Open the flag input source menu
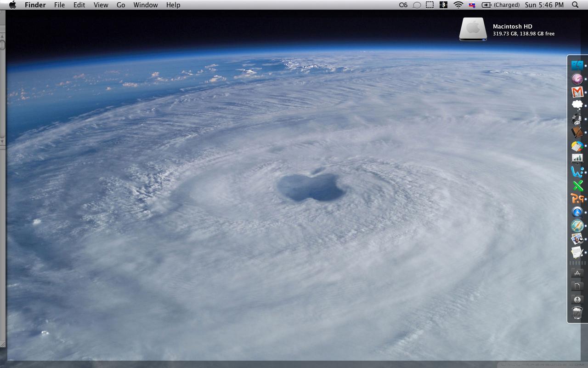 click(x=472, y=5)
